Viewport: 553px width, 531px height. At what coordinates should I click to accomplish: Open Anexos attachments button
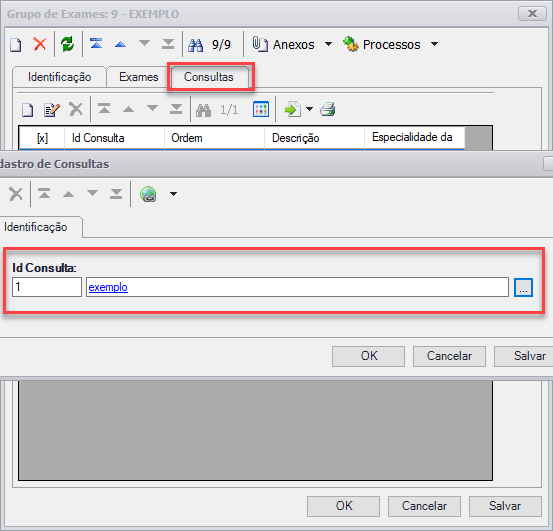click(284, 44)
